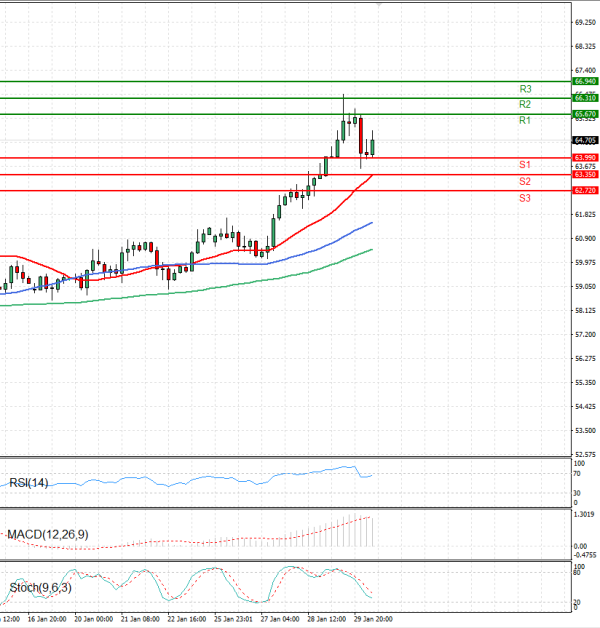Click the Stoch(9,6,3) indicator label
The height and width of the screenshot is (628, 600).
click(39, 587)
